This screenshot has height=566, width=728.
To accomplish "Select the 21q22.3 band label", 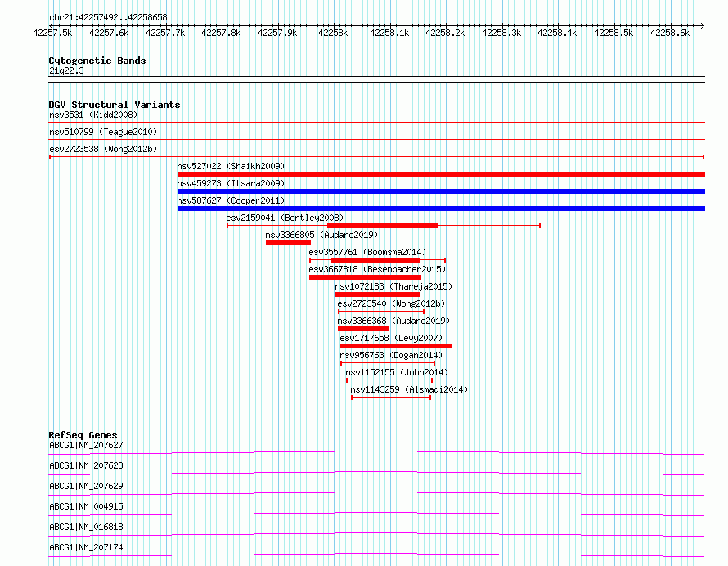I will coord(66,70).
